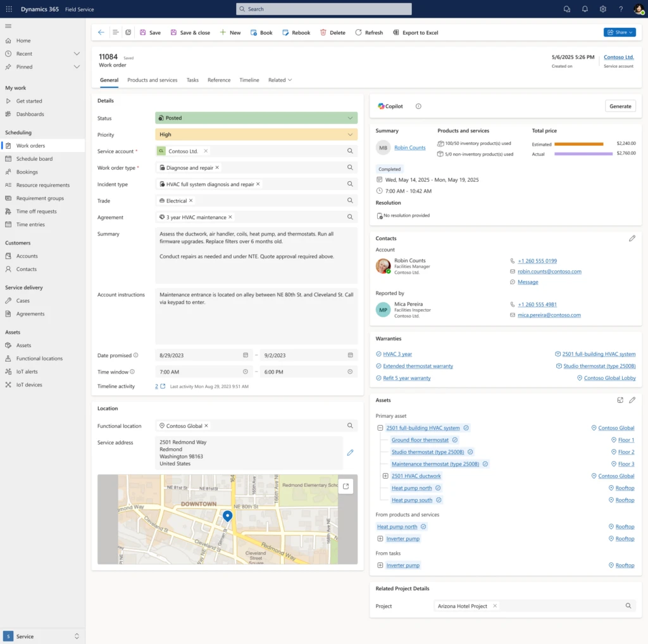Click the map pop-out icon
Image resolution: width=648 pixels, height=644 pixels.
point(346,486)
